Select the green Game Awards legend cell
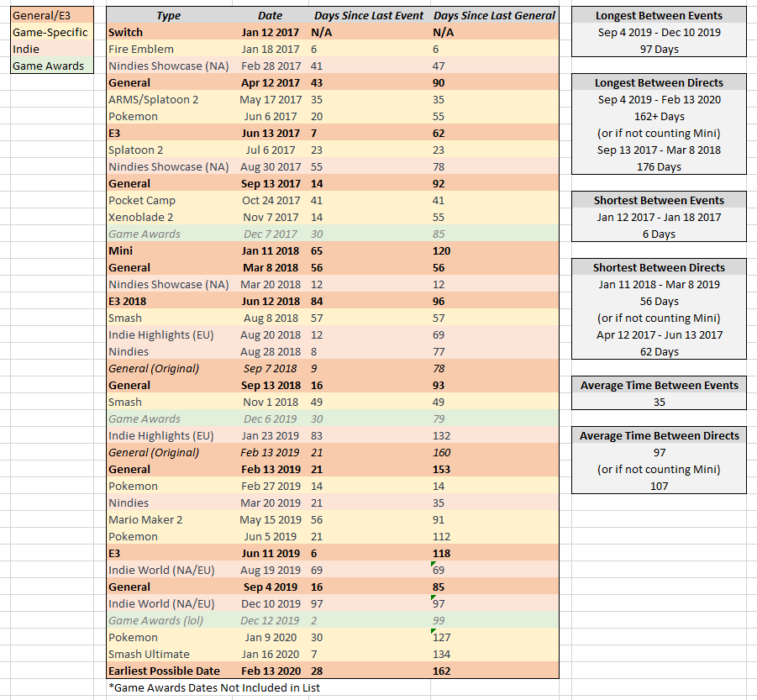The image size is (757, 700). 47,66
